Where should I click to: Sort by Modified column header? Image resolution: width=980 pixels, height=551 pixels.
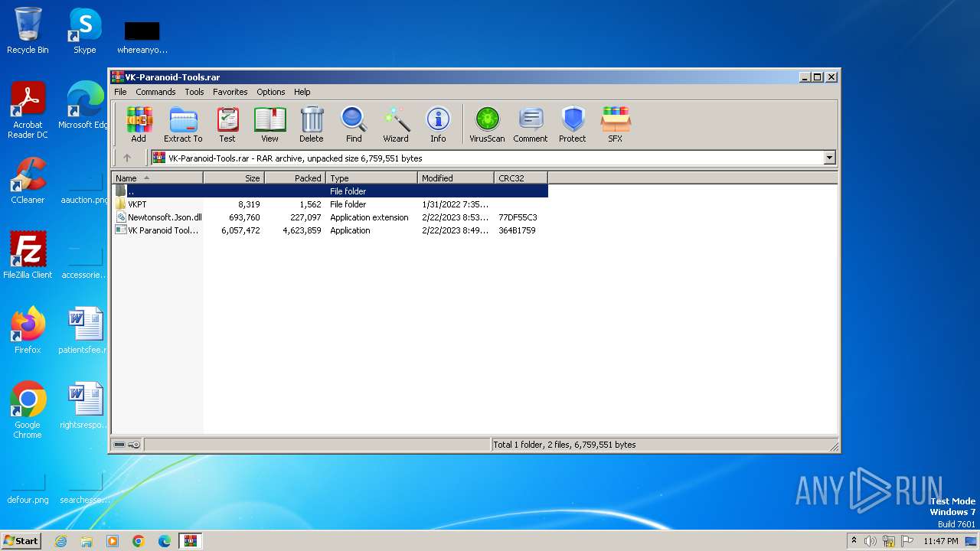coord(456,178)
